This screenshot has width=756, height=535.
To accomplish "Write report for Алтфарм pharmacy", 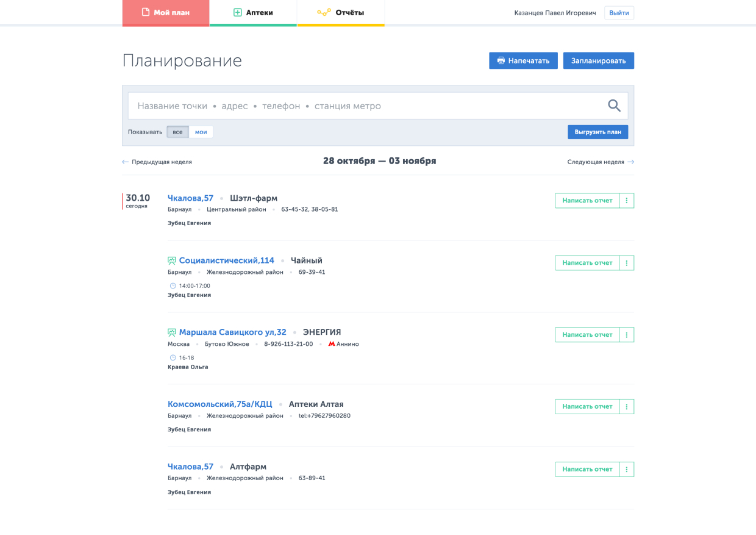I will click(x=587, y=469).
